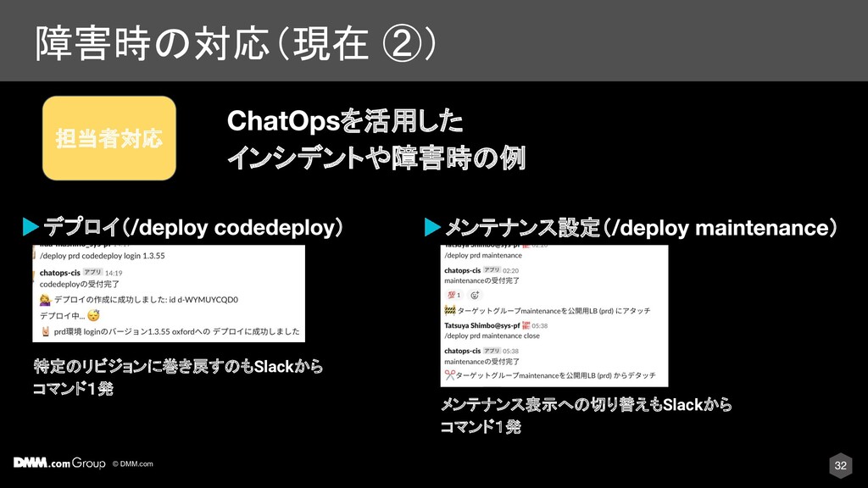The image size is (868, 488).
Task: Click the 公開用LB (prd) からデタッチ message
Action: coord(556,375)
